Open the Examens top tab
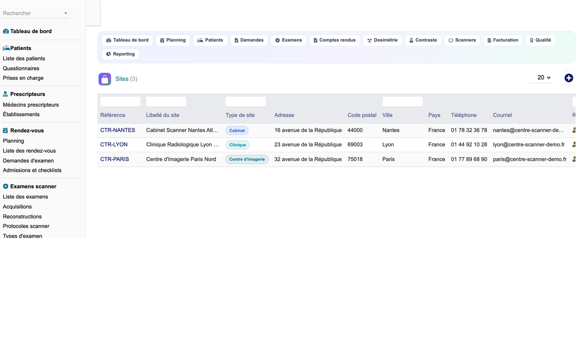 289,40
